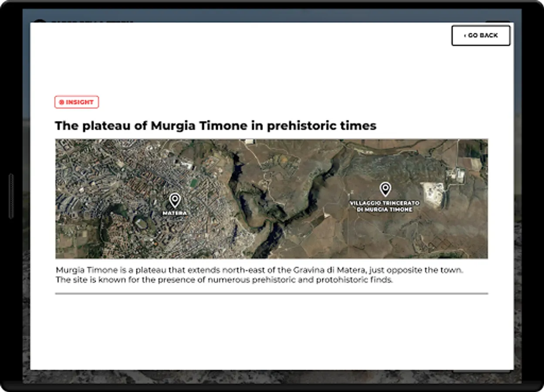Click the Go Back button
The height and width of the screenshot is (392, 544).
[481, 35]
